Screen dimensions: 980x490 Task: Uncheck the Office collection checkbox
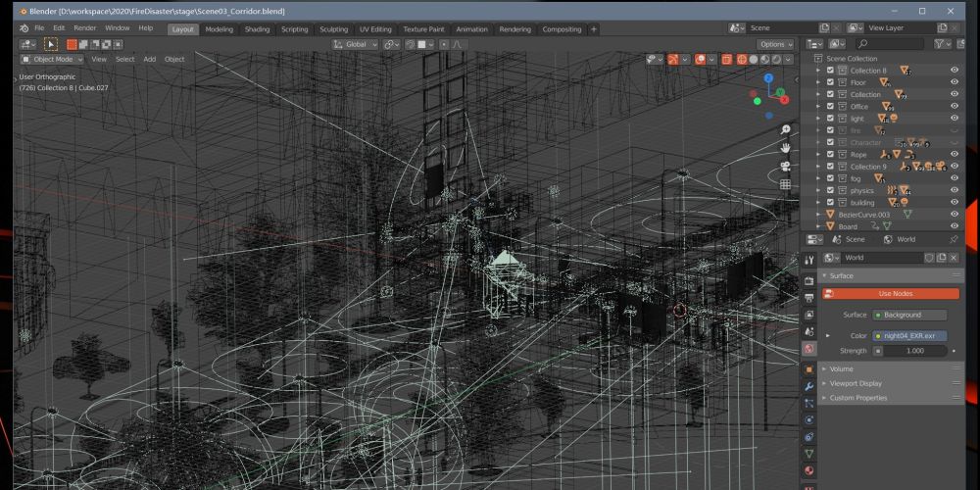pyautogui.click(x=830, y=106)
